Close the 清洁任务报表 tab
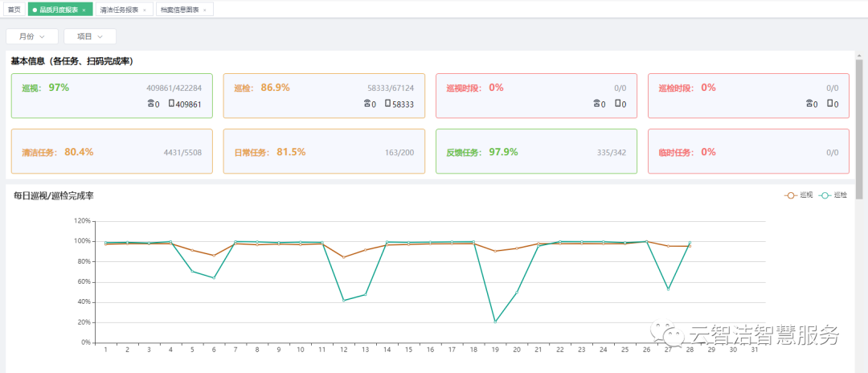The height and width of the screenshot is (373, 868). point(144,10)
